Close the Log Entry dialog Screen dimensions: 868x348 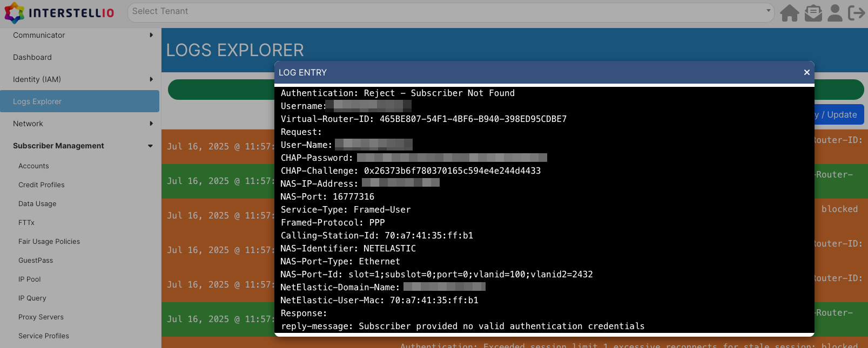(806, 72)
